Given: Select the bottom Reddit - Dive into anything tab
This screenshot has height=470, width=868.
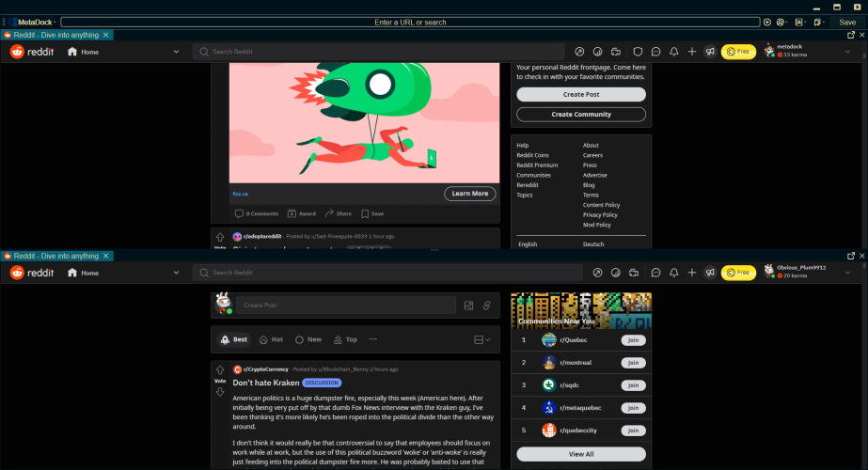Looking at the screenshot, I should [x=56, y=256].
